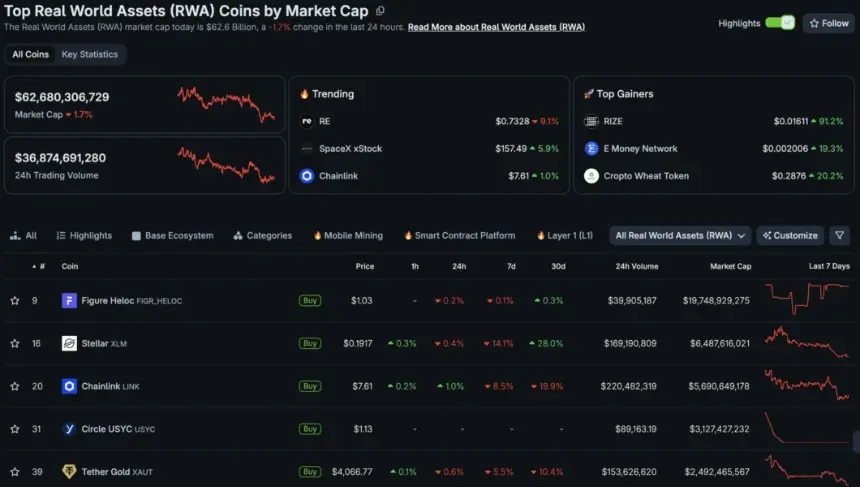Click the Follow button
Image resolution: width=860 pixels, height=487 pixels.
pos(829,23)
